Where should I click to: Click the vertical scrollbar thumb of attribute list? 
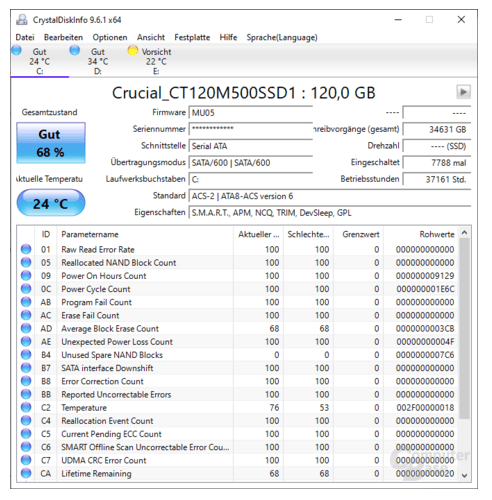click(x=465, y=329)
